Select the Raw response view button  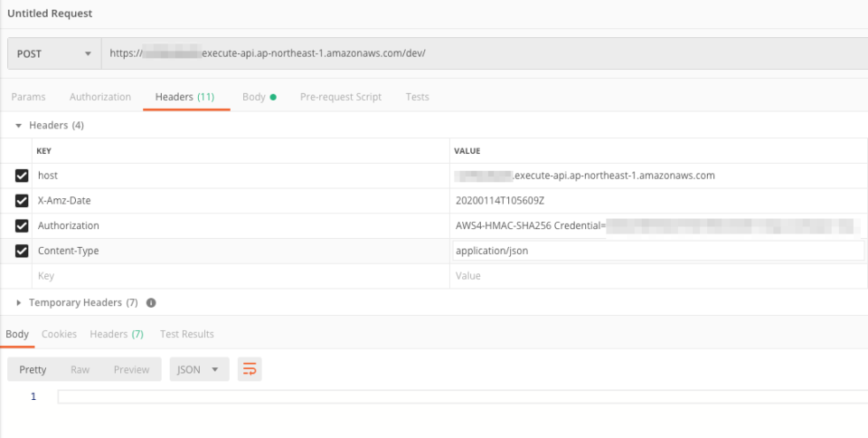click(80, 369)
